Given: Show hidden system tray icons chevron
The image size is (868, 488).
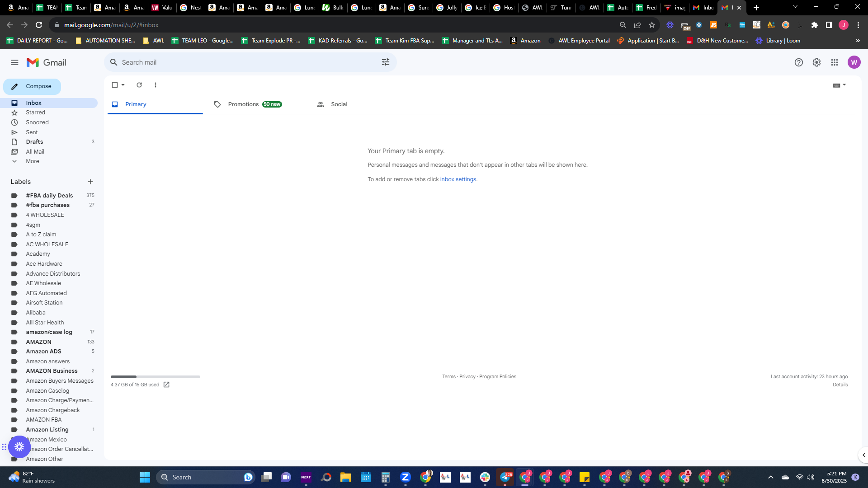Looking at the screenshot, I should [771, 477].
